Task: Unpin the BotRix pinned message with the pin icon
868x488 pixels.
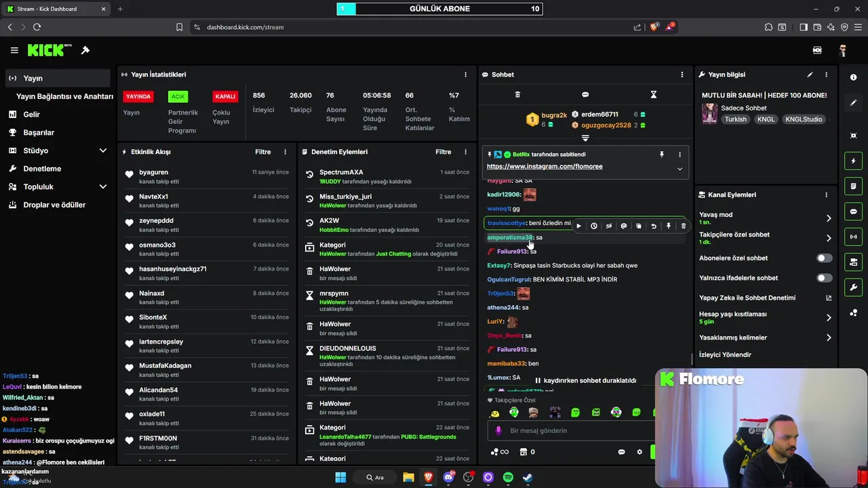Action: click(662, 155)
